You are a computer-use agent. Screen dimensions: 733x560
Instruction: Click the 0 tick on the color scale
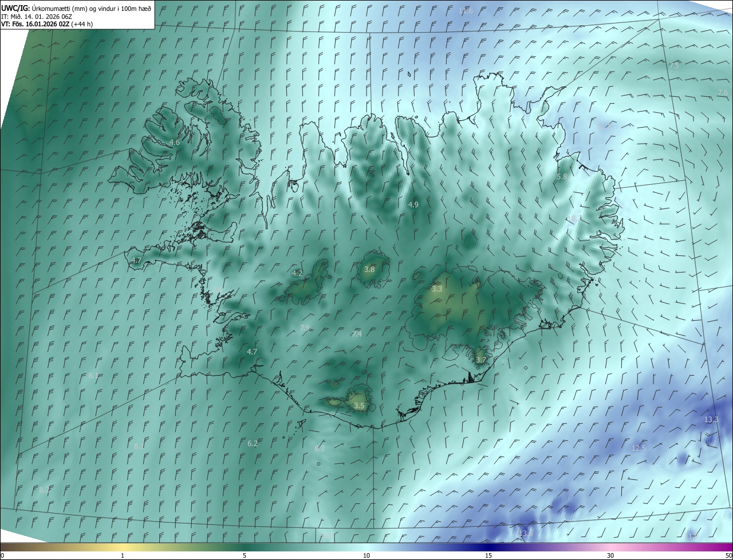coord(2,555)
